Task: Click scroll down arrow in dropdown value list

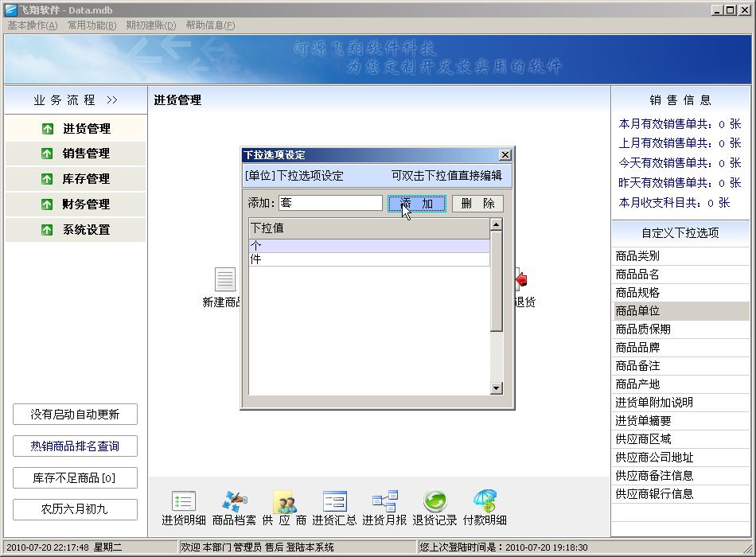Action: pyautogui.click(x=497, y=388)
